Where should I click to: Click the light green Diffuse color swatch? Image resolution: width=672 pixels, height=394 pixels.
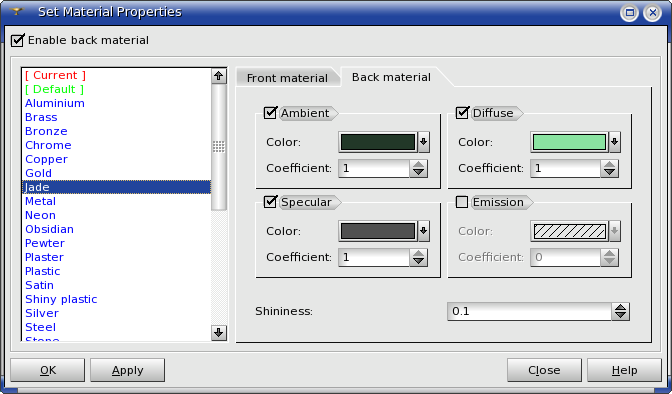coord(569,142)
